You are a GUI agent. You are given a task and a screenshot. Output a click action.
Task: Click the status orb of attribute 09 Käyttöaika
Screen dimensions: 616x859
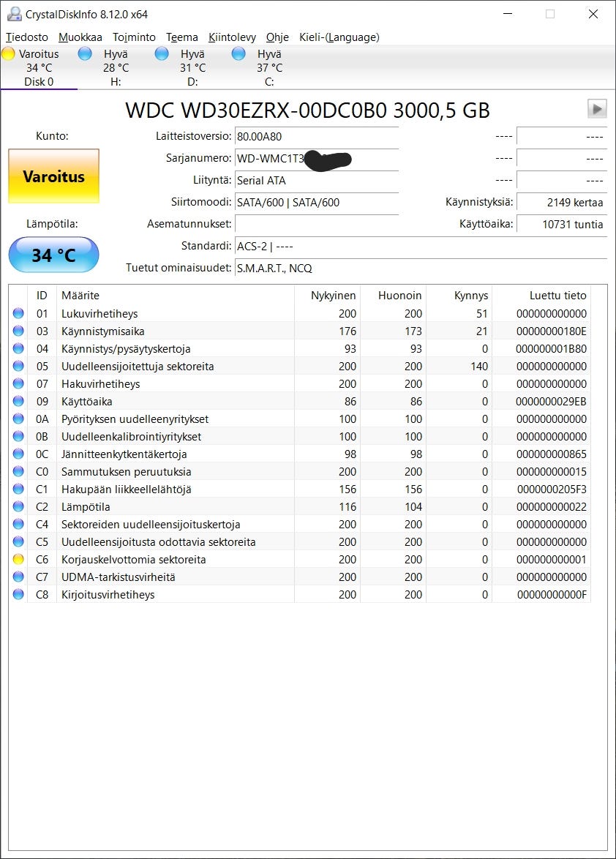(18, 401)
